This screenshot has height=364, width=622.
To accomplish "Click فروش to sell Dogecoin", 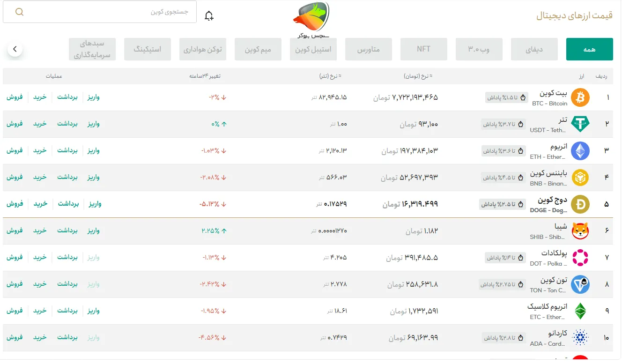I will point(15,204).
